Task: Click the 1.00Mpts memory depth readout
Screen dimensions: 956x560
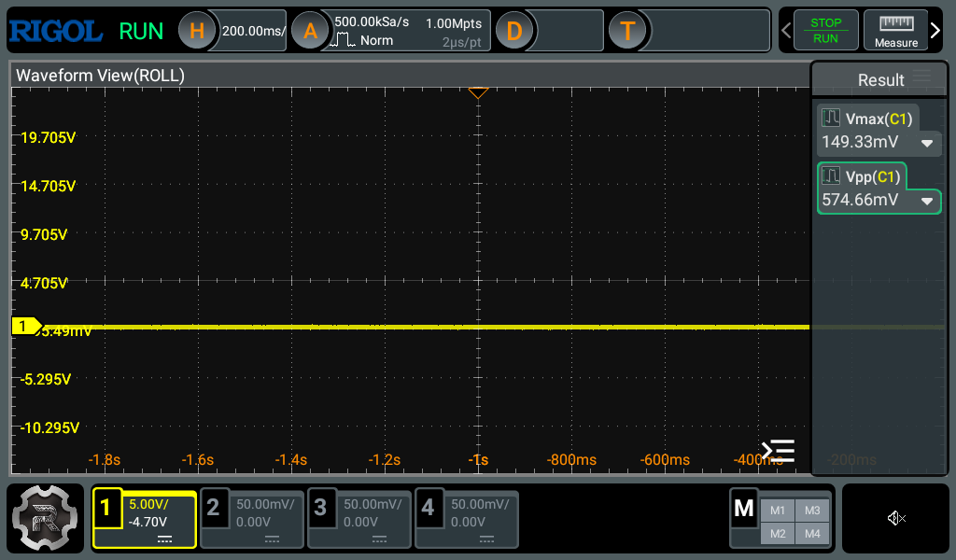Action: (x=454, y=23)
